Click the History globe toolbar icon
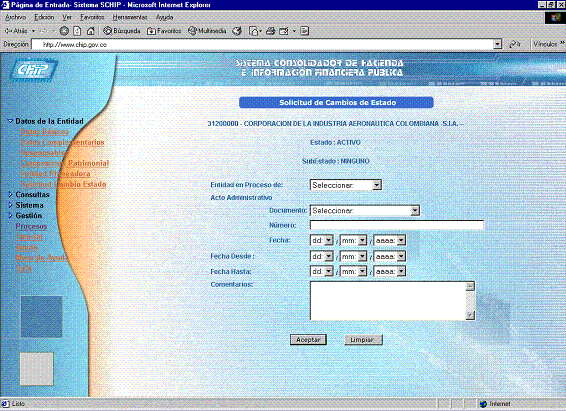Image resolution: width=566 pixels, height=411 pixels. pos(237,31)
